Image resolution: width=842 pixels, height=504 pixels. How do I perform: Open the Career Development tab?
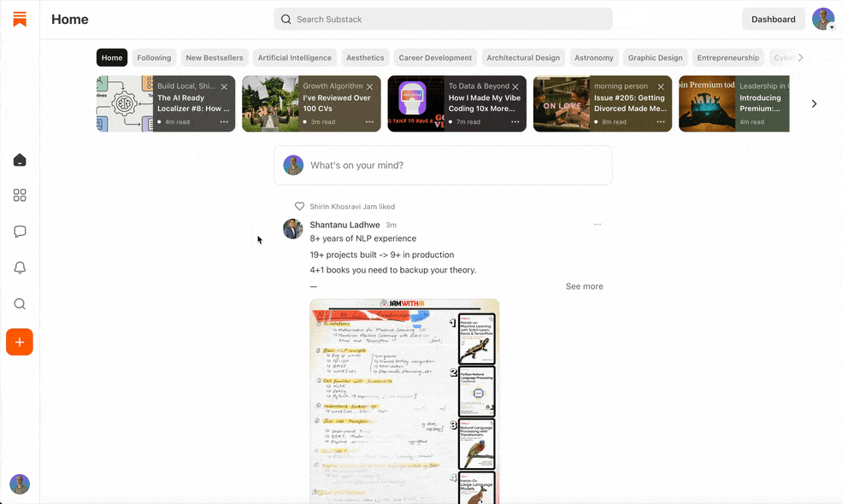pyautogui.click(x=435, y=57)
